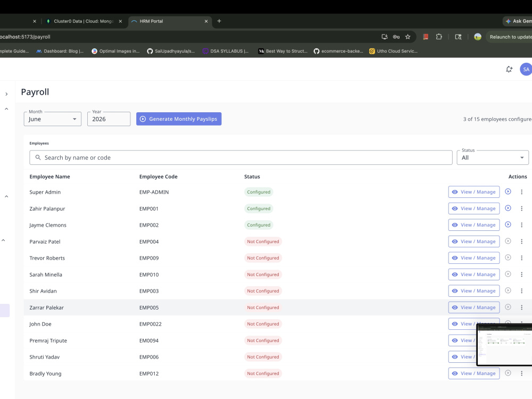Open the Dashboard: Blog bookmark

(60, 51)
